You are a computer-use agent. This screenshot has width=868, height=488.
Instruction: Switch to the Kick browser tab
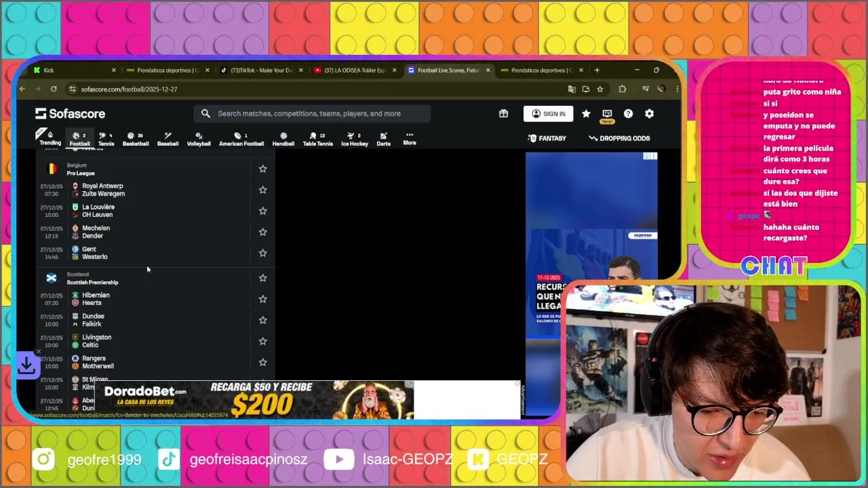coord(75,70)
